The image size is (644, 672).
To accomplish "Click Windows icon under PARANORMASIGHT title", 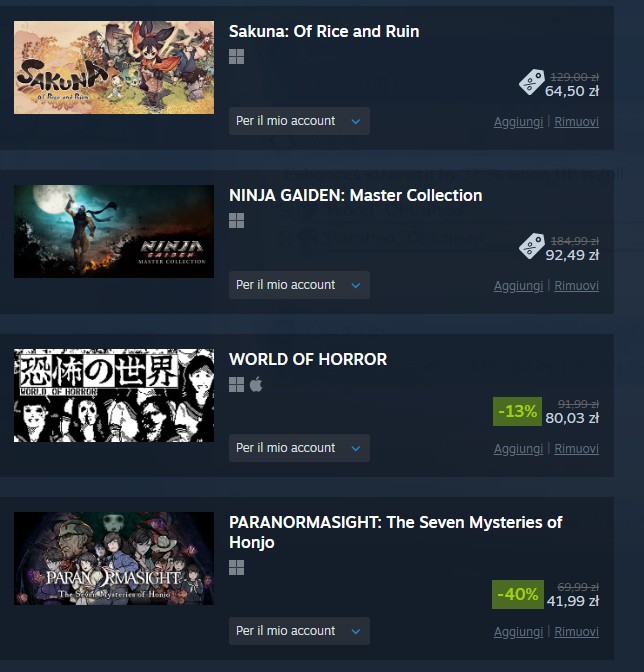I will tap(237, 567).
